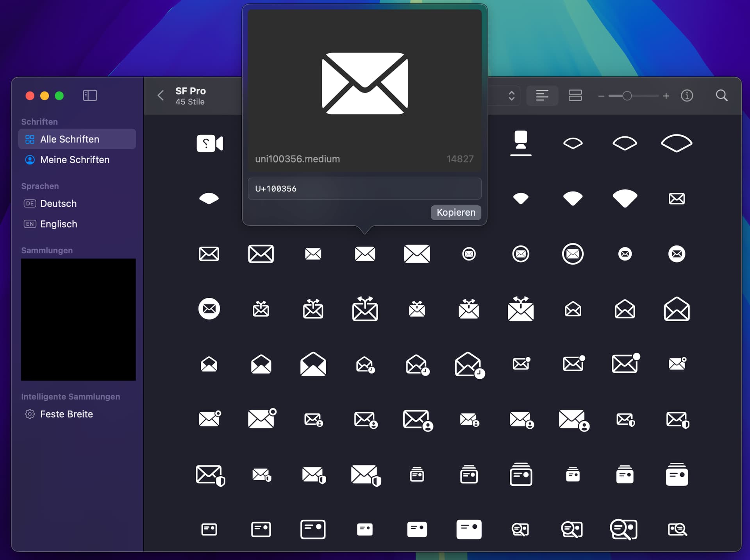Choose Deutsch language filter
This screenshot has width=750, height=560.
[x=59, y=204]
